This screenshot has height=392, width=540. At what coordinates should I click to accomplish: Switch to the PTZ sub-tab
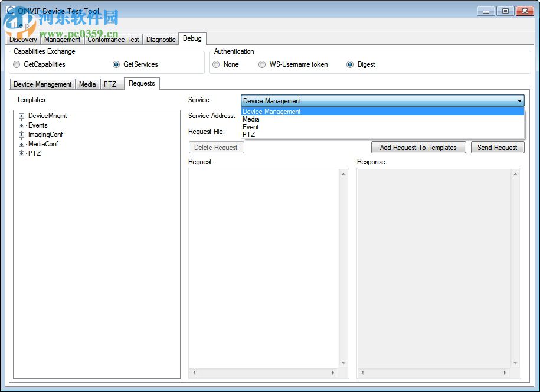(111, 84)
